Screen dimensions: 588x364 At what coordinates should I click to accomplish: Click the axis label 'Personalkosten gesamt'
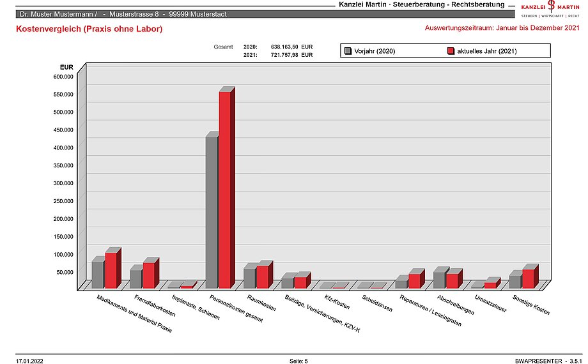point(236,308)
